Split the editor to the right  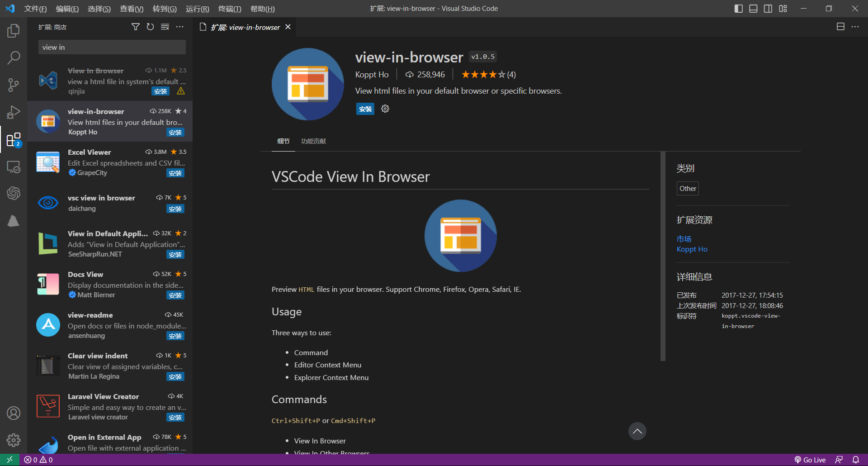pyautogui.click(x=840, y=27)
